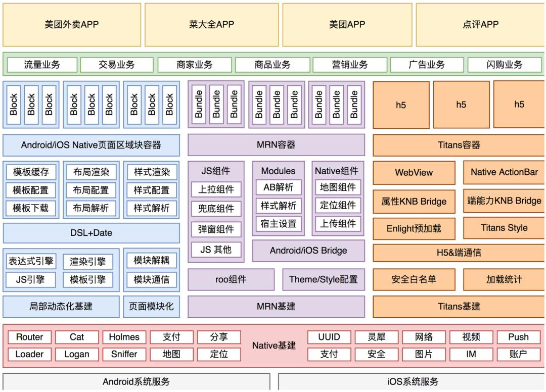Image resolution: width=546 pixels, height=392 pixels.
Task: Select the 点评APP tab
Action: point(479,24)
